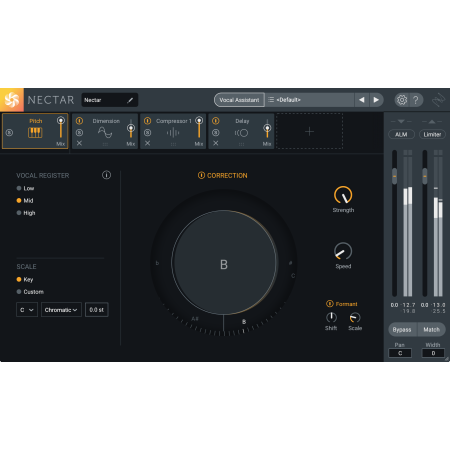Click the Match button

click(431, 329)
